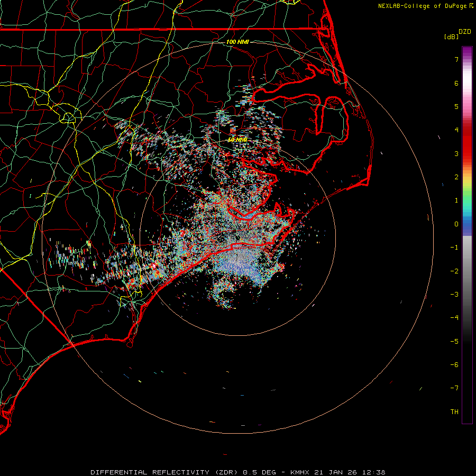Click the 50 NMI range ring label
The height and width of the screenshot is (476, 476).
coord(237,140)
